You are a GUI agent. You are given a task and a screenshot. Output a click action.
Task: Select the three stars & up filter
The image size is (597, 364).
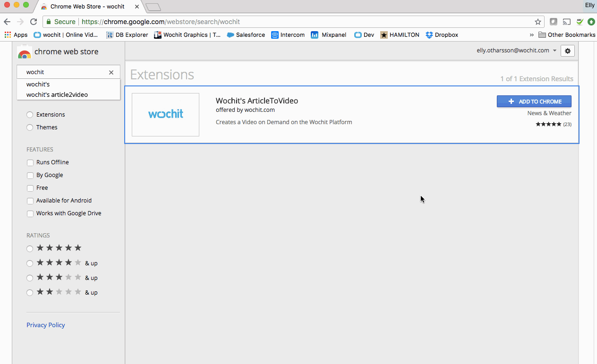(30, 278)
